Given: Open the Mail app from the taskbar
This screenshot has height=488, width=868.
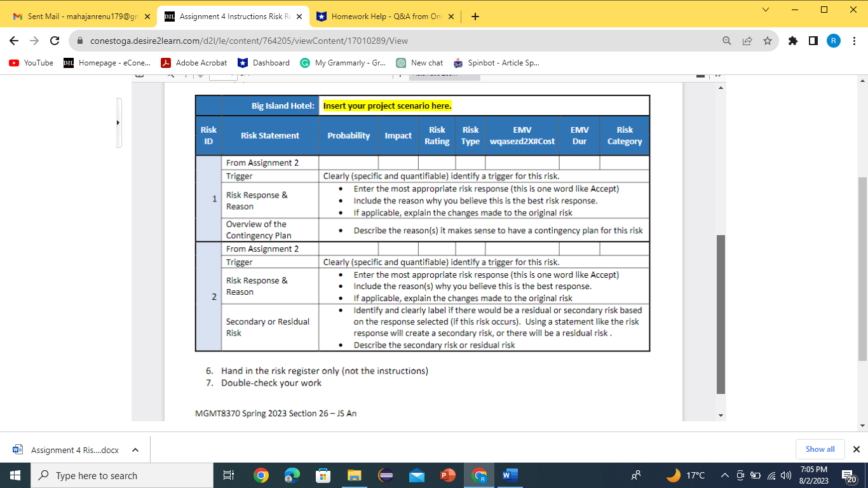Looking at the screenshot, I should (416, 475).
